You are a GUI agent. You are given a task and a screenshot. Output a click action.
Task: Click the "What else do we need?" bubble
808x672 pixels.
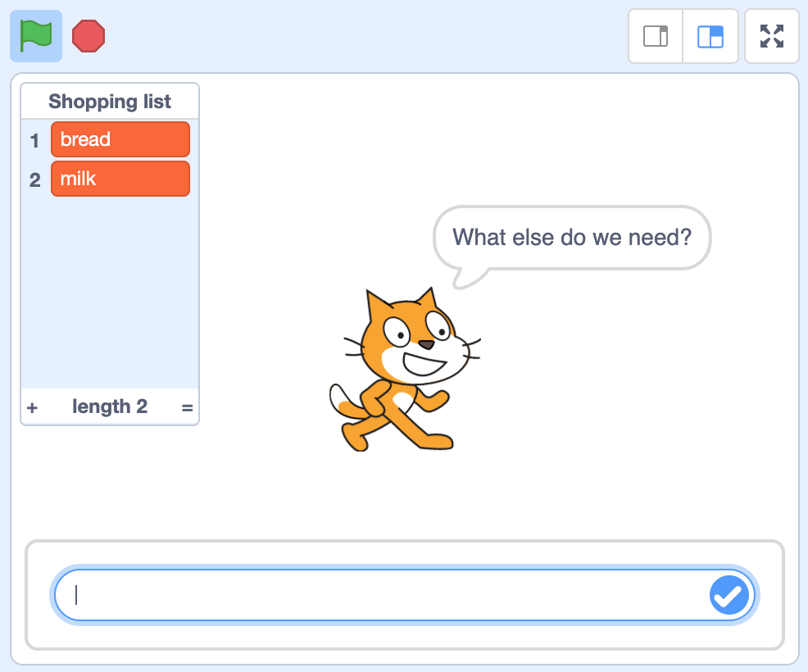click(x=572, y=238)
